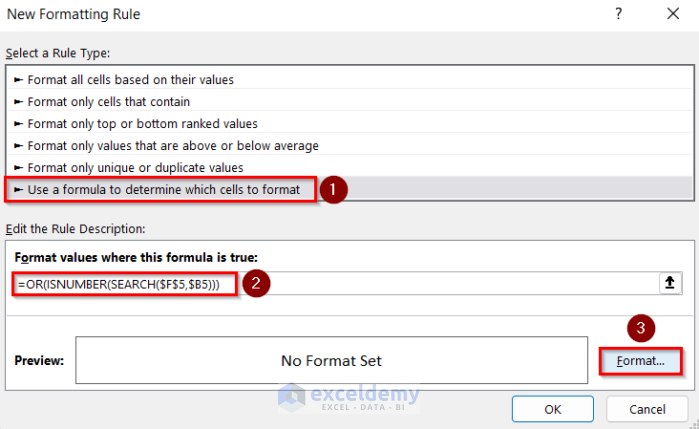Click the 'Select a Rule Type' label

coord(58,52)
